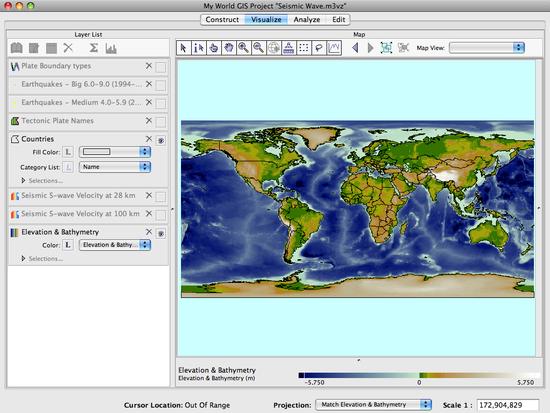Click the Sigma summary statistics icon
550x413 pixels.
click(93, 48)
